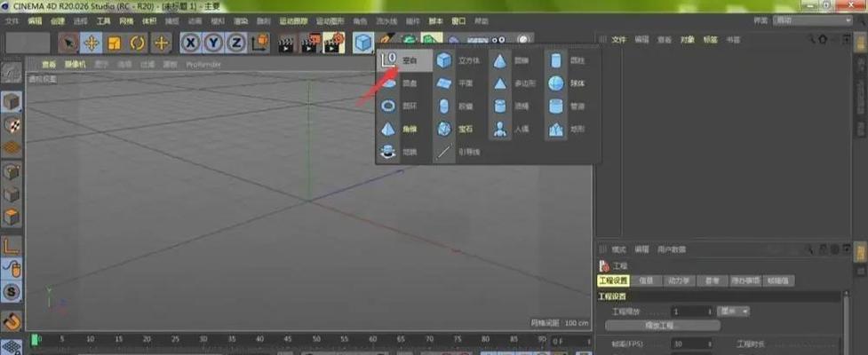Toggle the Z axis lock
The image size is (868, 355).
[236, 43]
